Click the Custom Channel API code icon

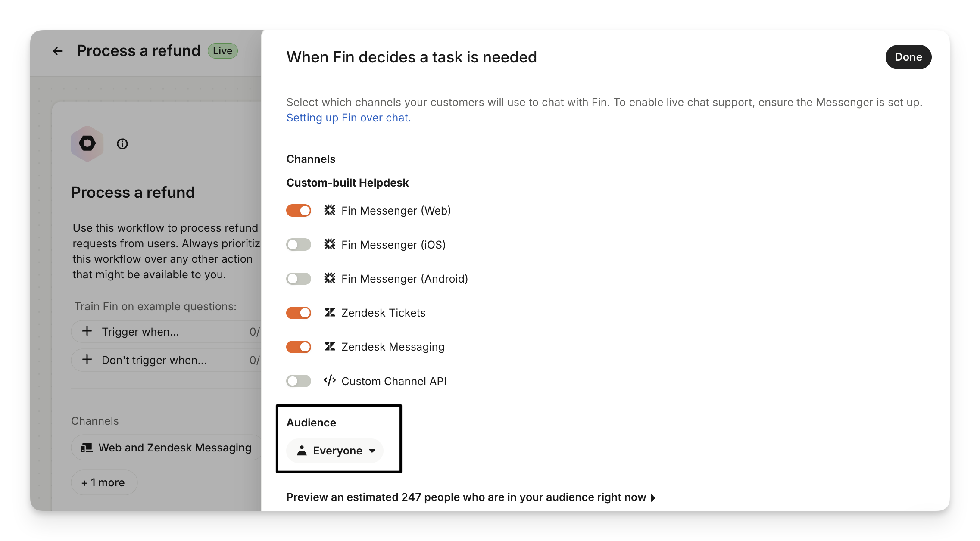tap(330, 381)
